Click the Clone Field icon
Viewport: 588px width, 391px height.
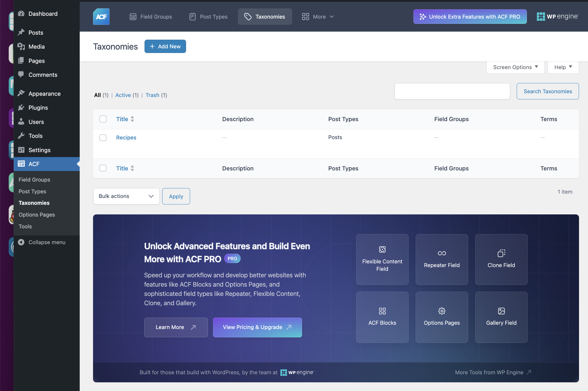click(x=501, y=253)
